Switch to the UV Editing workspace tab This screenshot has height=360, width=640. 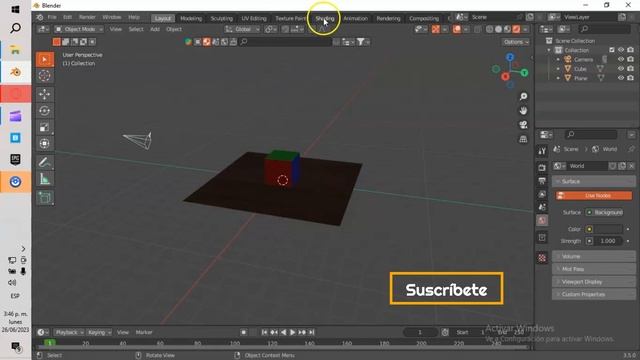pyautogui.click(x=254, y=18)
